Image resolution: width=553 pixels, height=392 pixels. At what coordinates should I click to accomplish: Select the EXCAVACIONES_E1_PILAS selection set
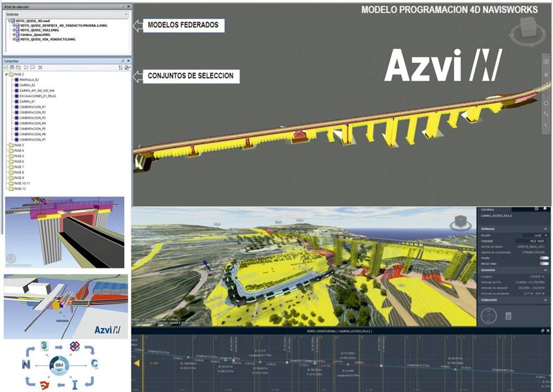point(35,96)
